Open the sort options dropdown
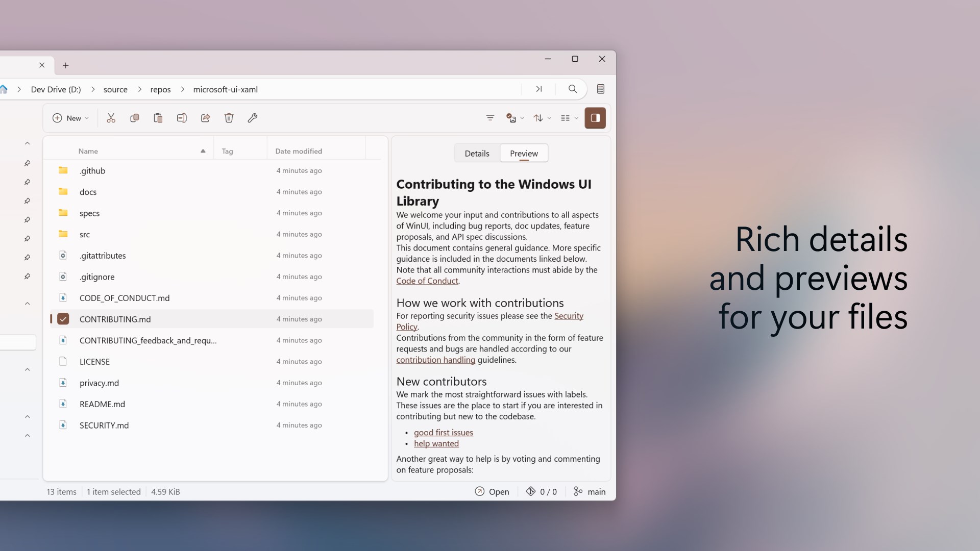This screenshot has width=980, height=551. tap(541, 118)
